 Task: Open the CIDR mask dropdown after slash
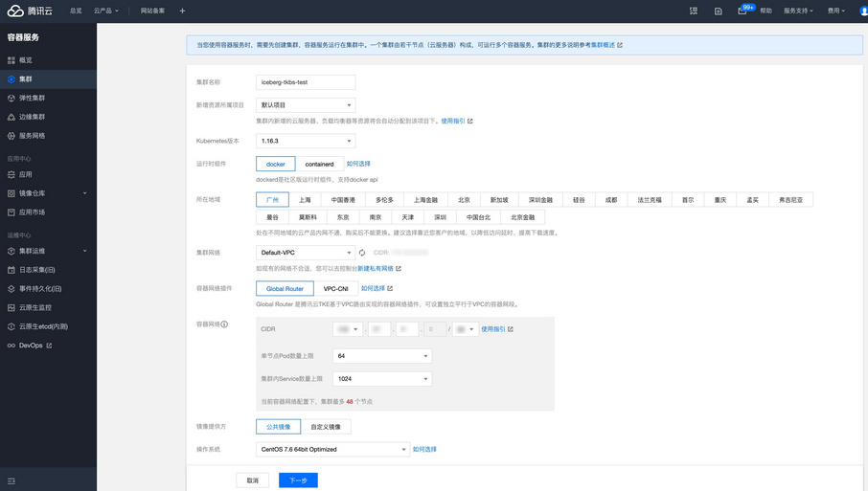[x=465, y=329]
